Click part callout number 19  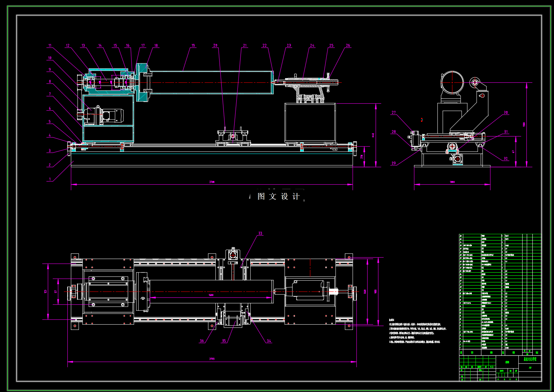(193, 46)
